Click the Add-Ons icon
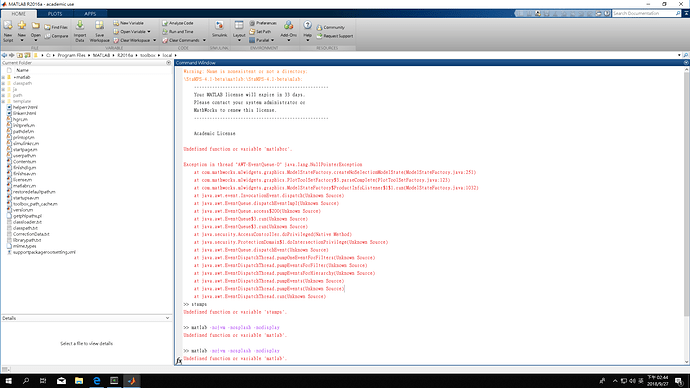 (x=288, y=26)
